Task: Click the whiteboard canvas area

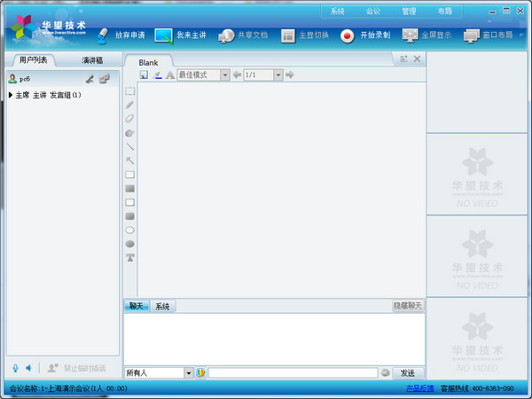Action: click(282, 190)
